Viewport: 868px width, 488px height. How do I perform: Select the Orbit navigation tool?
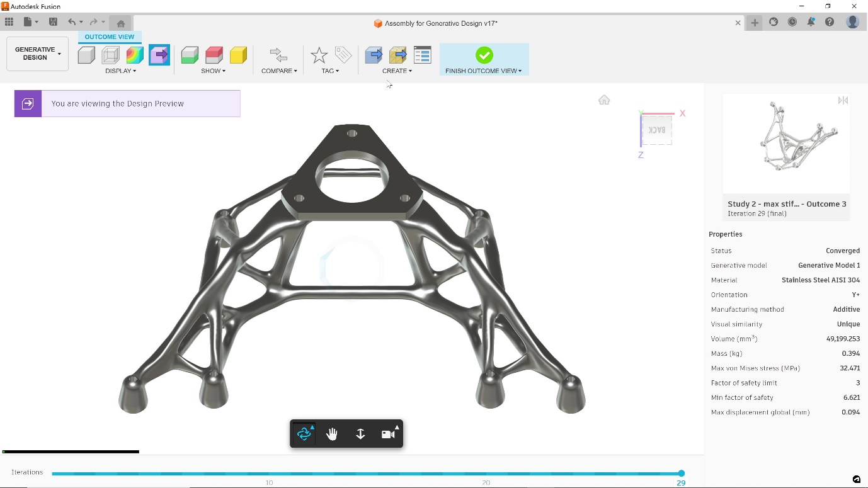click(x=304, y=433)
